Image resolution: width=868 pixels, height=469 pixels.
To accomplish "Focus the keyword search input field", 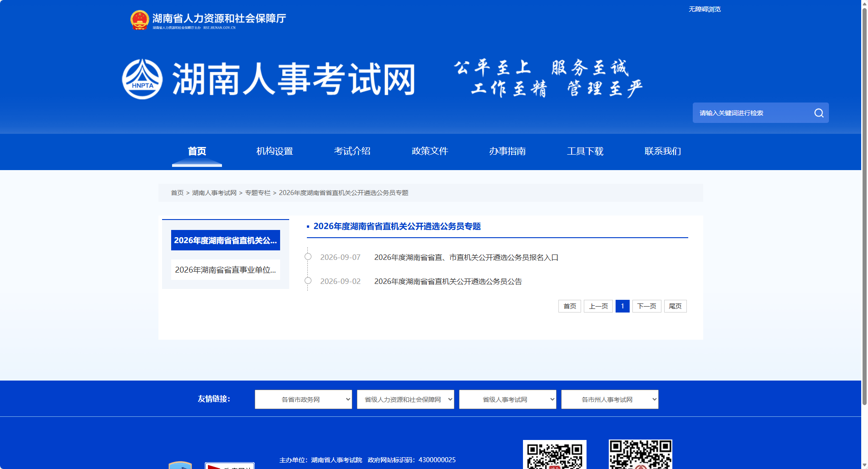I will coord(754,113).
